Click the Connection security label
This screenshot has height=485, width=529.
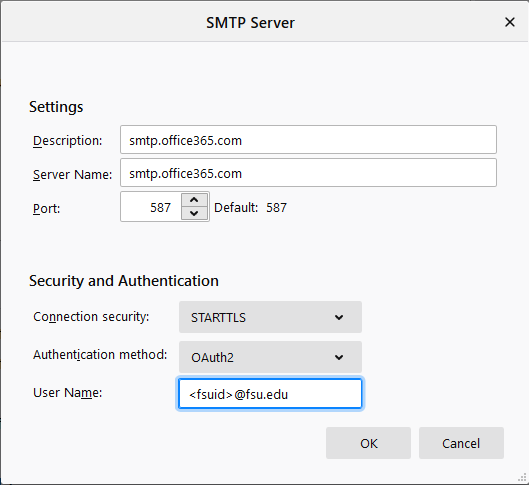[x=91, y=317]
